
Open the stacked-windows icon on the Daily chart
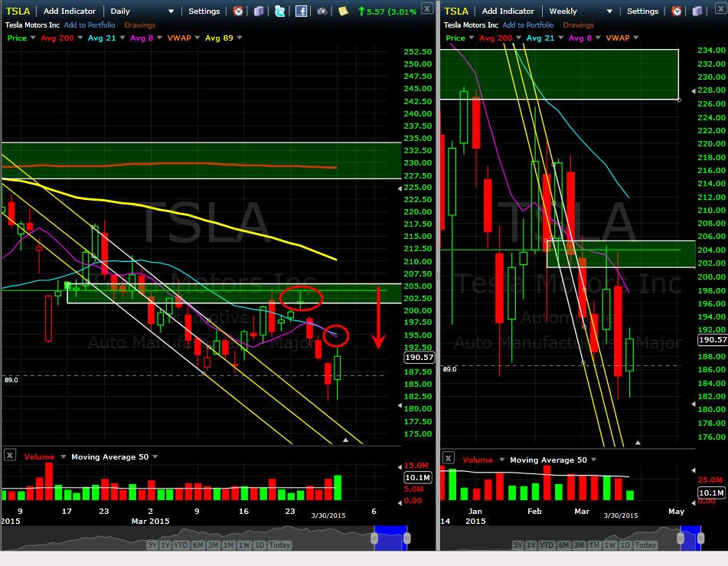[259, 11]
